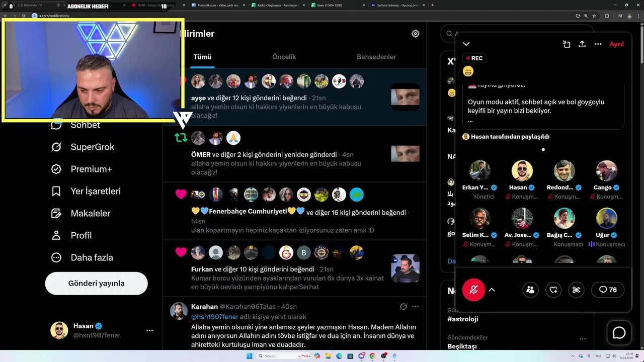Open Chrome from the taskbar

point(372,356)
